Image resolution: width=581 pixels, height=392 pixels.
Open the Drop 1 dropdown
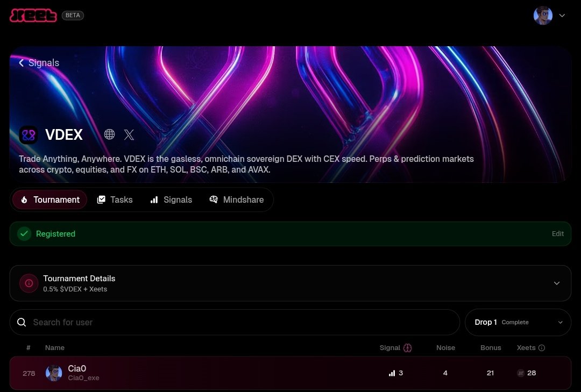pyautogui.click(x=518, y=322)
